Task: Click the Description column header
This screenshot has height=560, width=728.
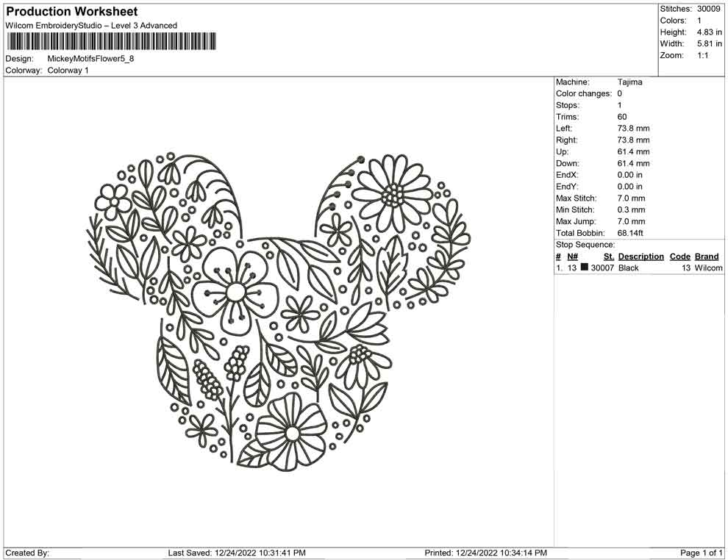Action: (x=641, y=256)
